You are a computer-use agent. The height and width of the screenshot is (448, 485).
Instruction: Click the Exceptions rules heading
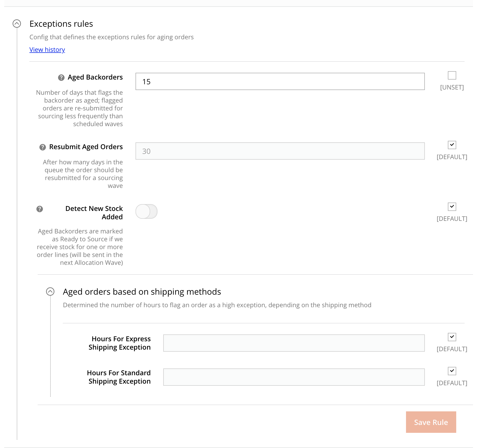[61, 24]
